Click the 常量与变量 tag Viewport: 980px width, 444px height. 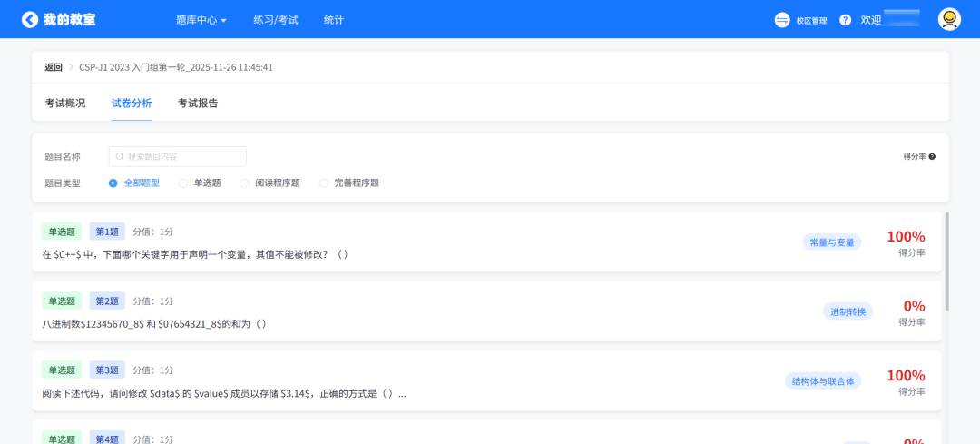click(x=832, y=242)
